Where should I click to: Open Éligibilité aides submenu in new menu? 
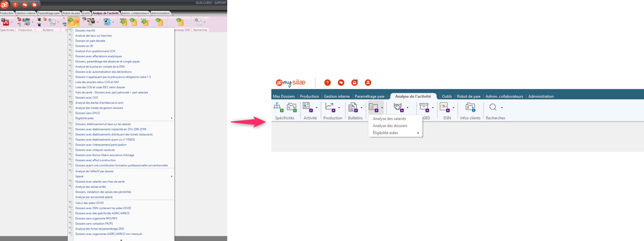pyautogui.click(x=395, y=133)
